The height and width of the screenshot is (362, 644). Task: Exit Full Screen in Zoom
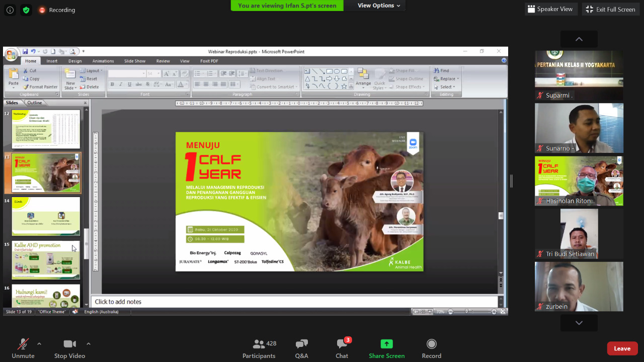click(610, 9)
